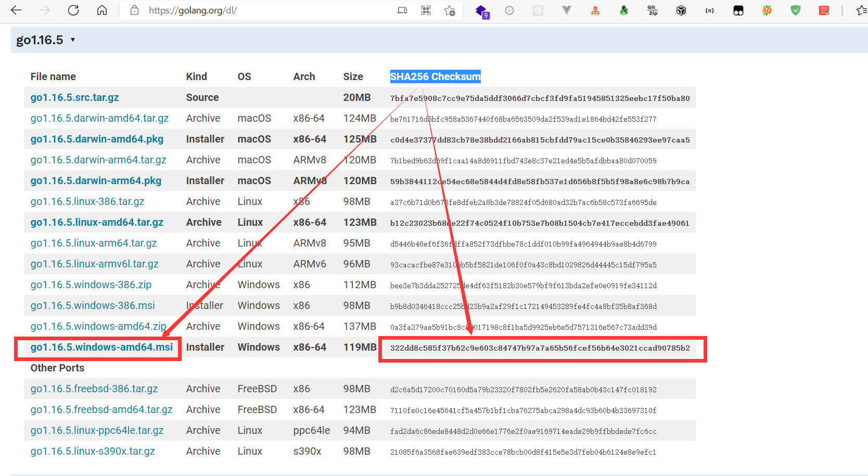Download go1.16.5.darwin-amd64.pkg installer

[97, 139]
